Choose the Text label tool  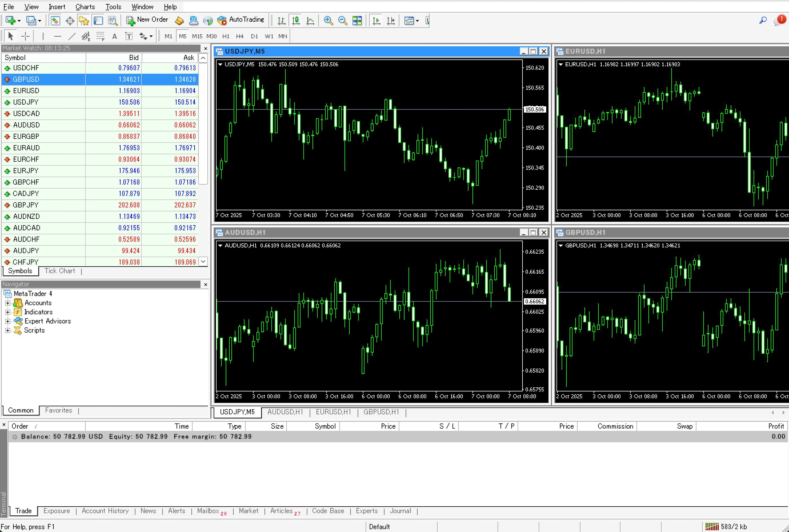(x=129, y=36)
